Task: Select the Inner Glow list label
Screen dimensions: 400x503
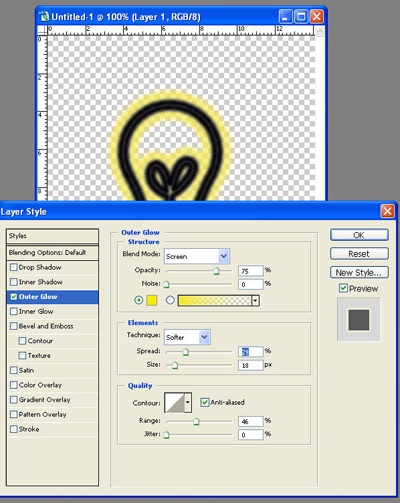Action: [x=36, y=311]
